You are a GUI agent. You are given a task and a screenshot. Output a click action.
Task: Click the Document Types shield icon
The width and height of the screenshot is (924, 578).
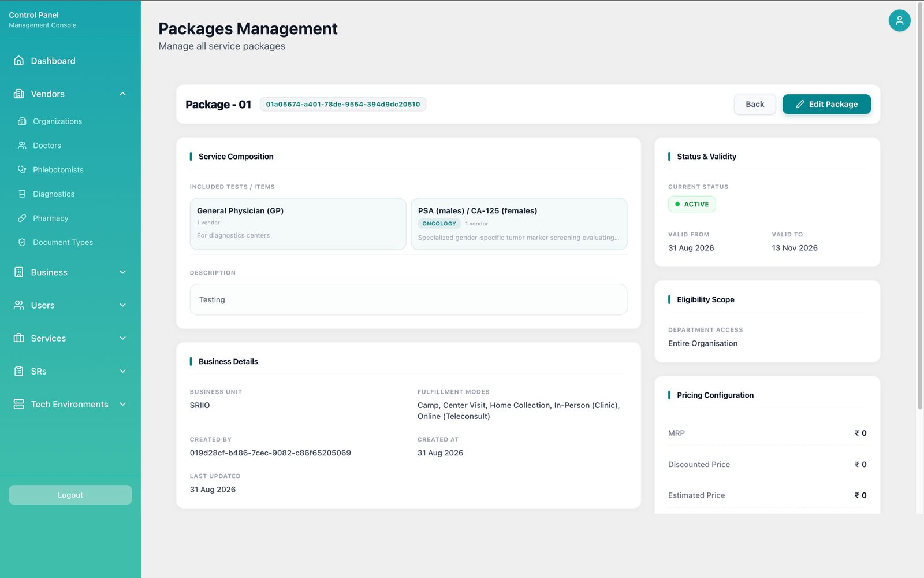[22, 243]
